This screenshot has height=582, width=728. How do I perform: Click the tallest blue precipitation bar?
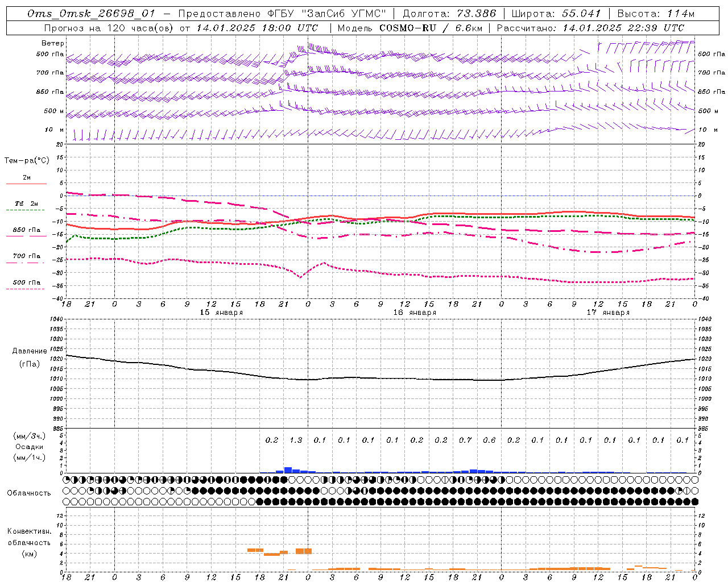coord(288,470)
